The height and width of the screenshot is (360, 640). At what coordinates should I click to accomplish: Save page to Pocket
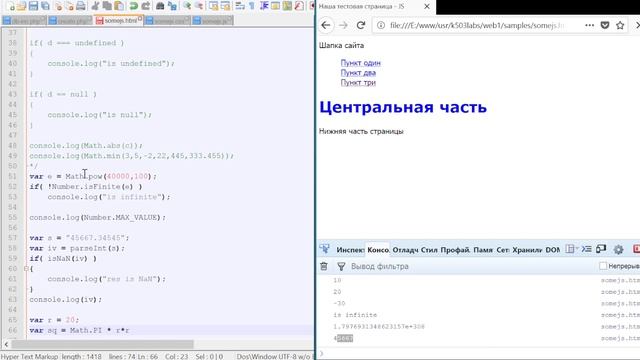605,25
